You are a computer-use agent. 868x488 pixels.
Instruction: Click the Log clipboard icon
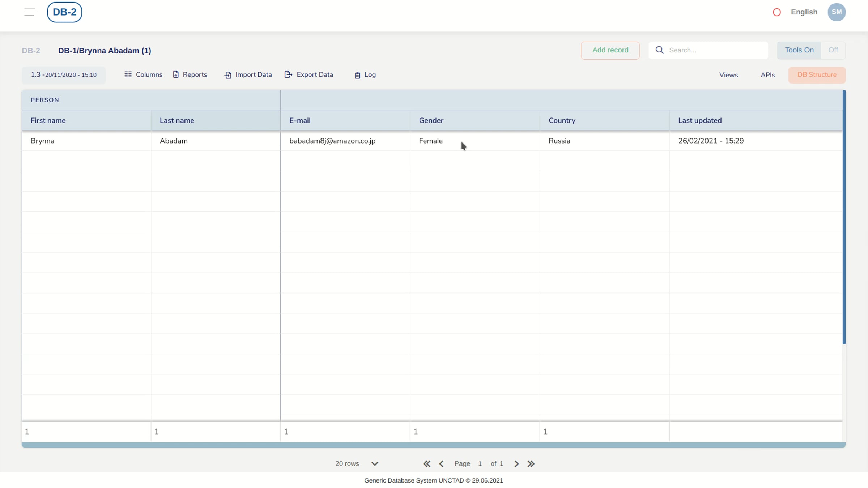357,75
